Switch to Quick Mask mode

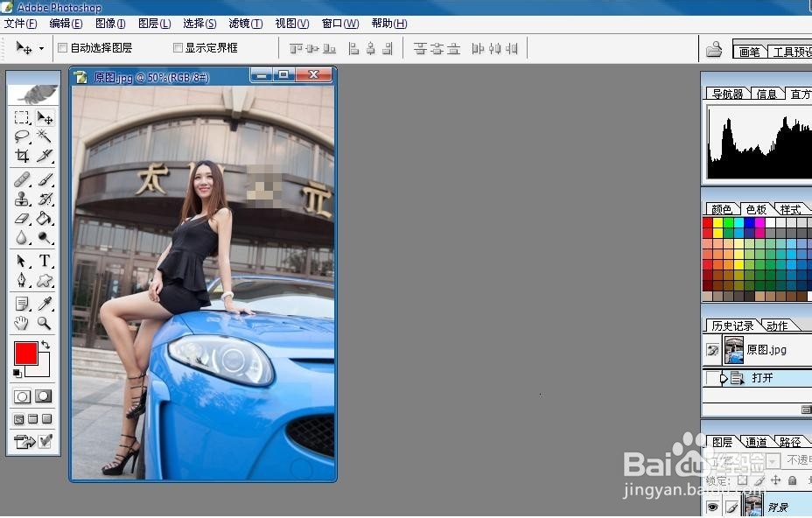tap(44, 396)
